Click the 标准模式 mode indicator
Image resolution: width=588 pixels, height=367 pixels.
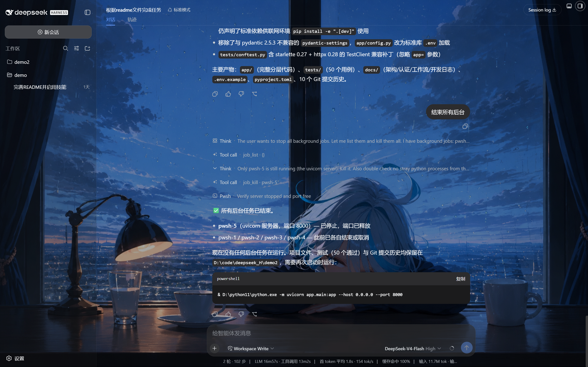(179, 10)
